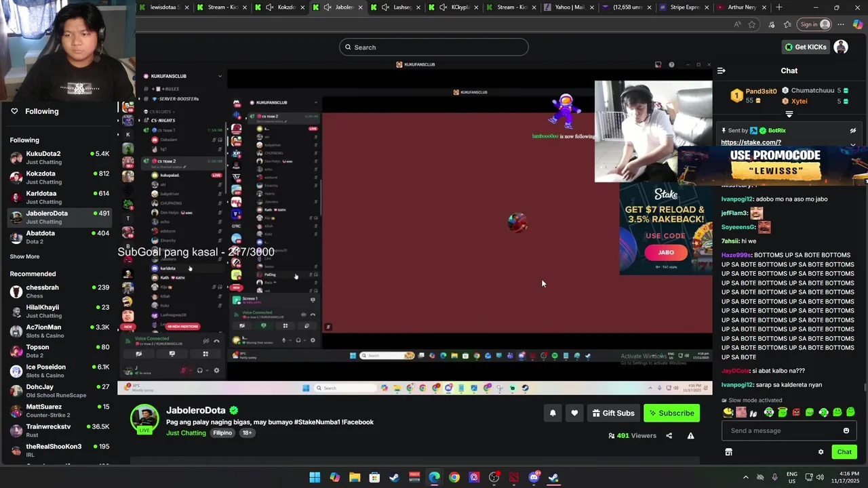This screenshot has width=868, height=488.
Task: Show hidden system tray icons chevron
Action: [746, 477]
